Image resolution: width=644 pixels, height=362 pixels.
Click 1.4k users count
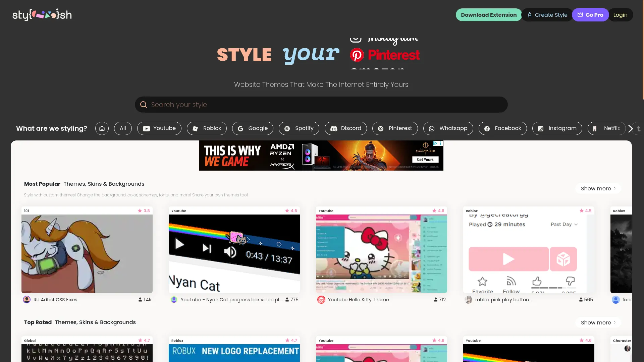(145, 300)
